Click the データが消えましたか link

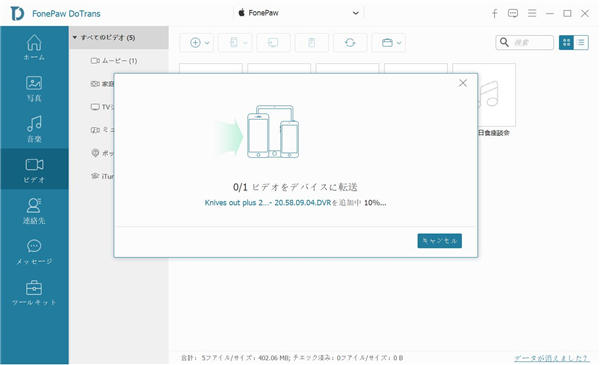pos(551,358)
